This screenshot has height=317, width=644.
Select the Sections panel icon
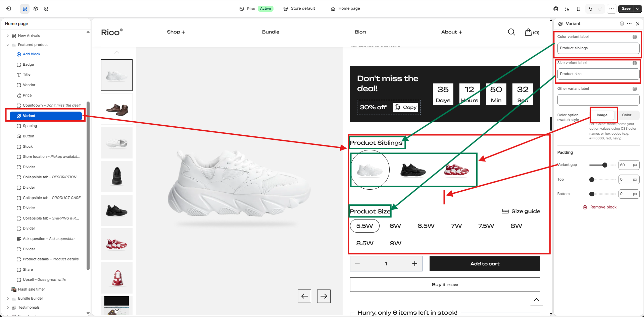[25, 9]
